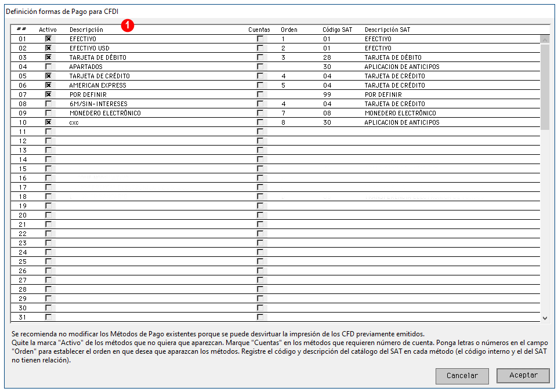Image resolution: width=558 pixels, height=392 pixels.
Task: Click the Orden column header
Action: pyautogui.click(x=289, y=30)
